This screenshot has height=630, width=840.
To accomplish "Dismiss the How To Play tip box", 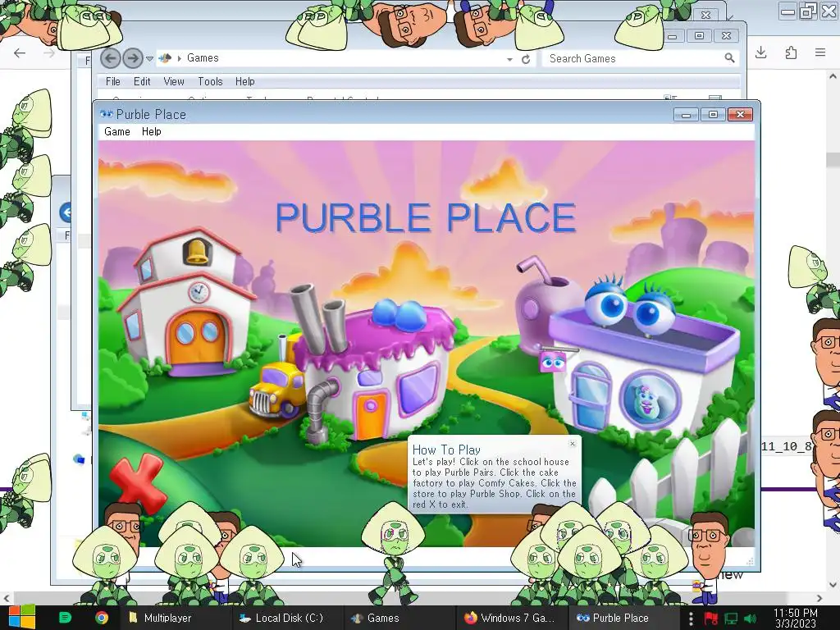I will click(572, 444).
